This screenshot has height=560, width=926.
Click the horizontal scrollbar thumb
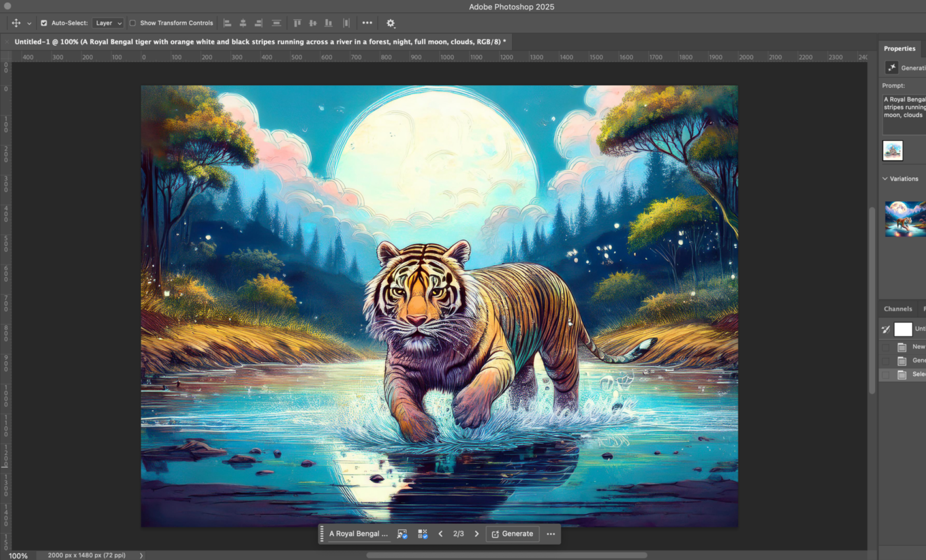click(x=506, y=555)
